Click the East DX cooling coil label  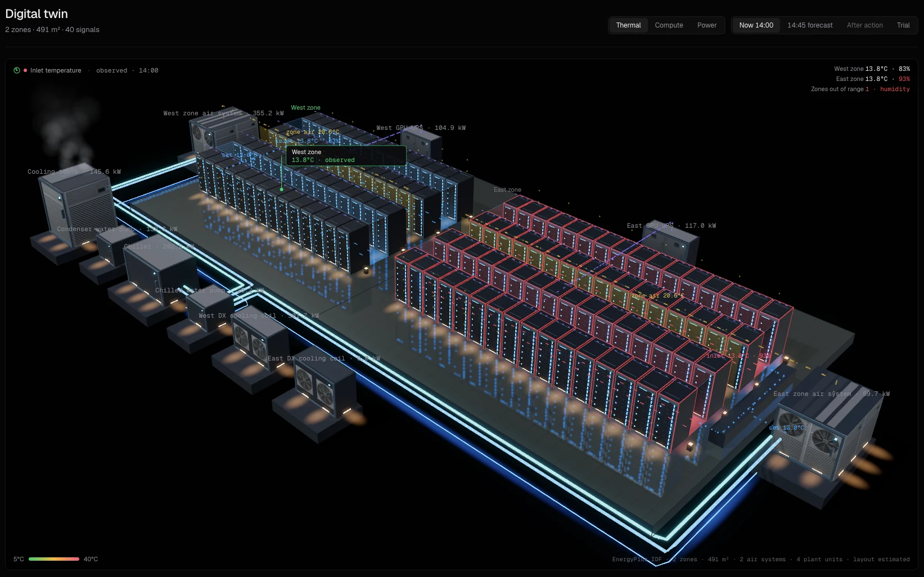pyautogui.click(x=324, y=358)
